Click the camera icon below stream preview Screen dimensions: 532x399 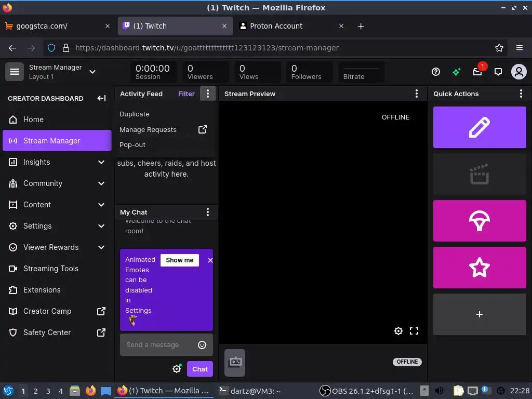click(x=235, y=363)
